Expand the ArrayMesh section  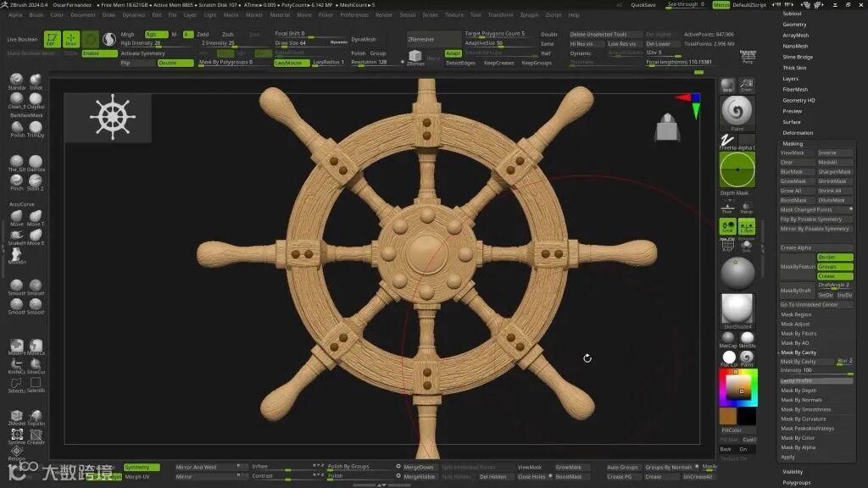(x=795, y=35)
